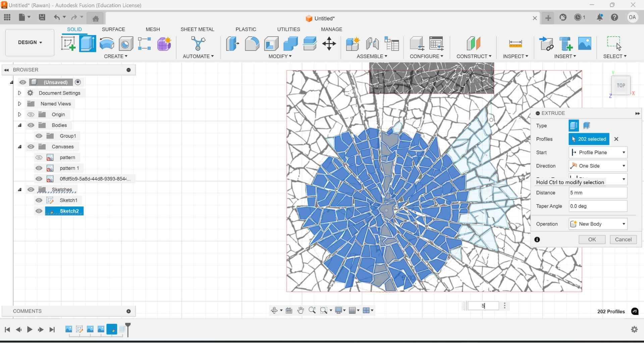Select the Move/Copy tool
Screen dimensions: 644x362
coord(329,44)
